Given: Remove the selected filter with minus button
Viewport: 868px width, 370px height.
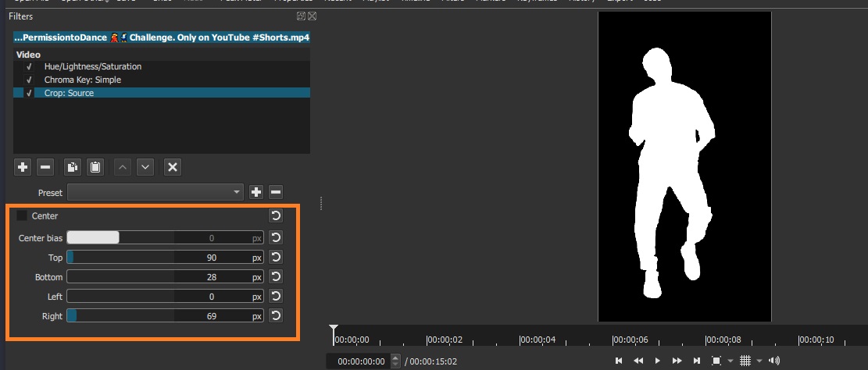Looking at the screenshot, I should 45,167.
